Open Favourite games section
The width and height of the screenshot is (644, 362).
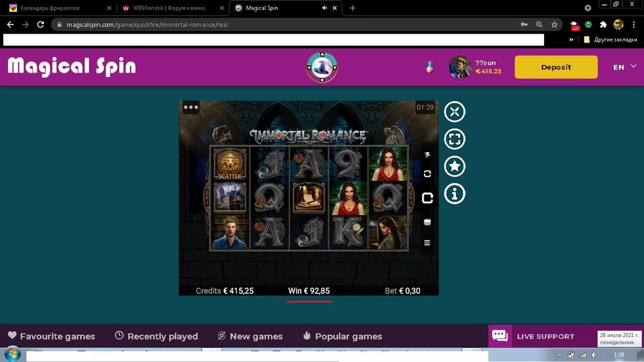point(52,336)
